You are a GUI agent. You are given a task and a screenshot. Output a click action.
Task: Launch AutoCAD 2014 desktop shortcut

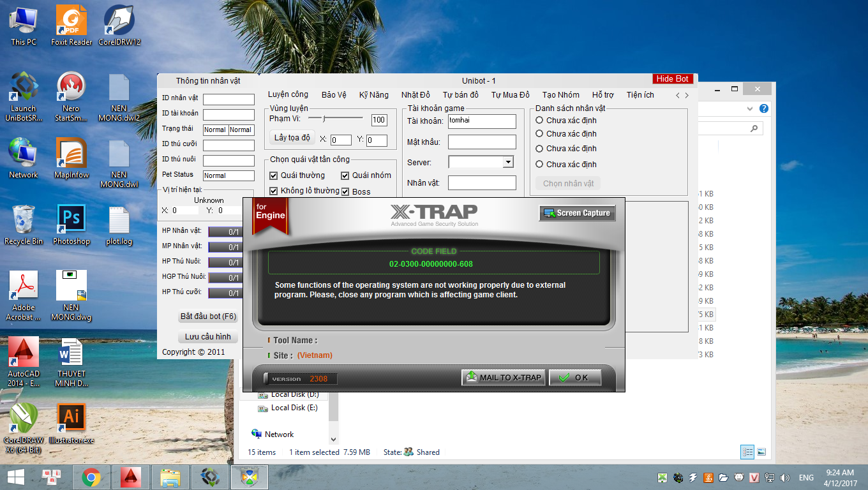tap(24, 362)
